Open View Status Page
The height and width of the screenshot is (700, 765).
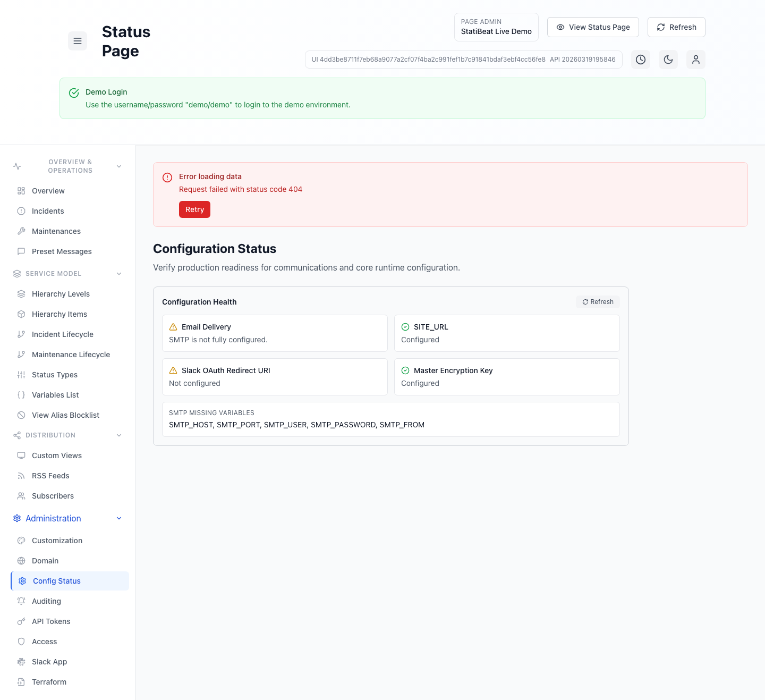point(593,27)
